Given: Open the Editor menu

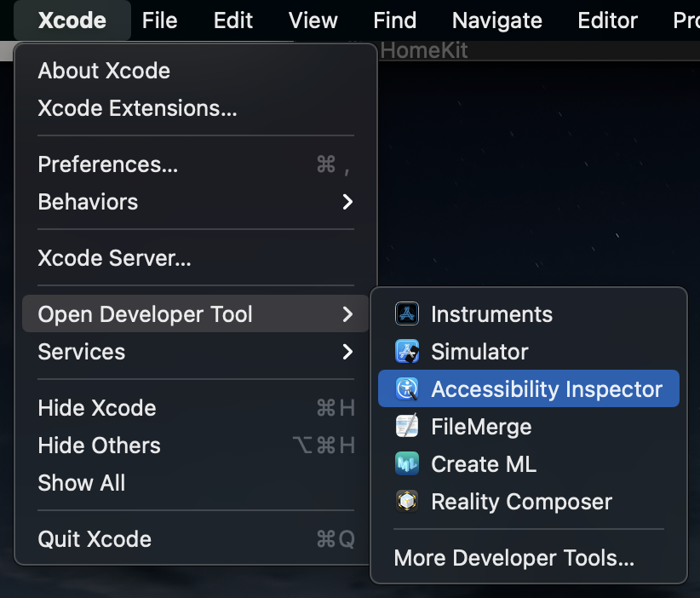Looking at the screenshot, I should (607, 20).
